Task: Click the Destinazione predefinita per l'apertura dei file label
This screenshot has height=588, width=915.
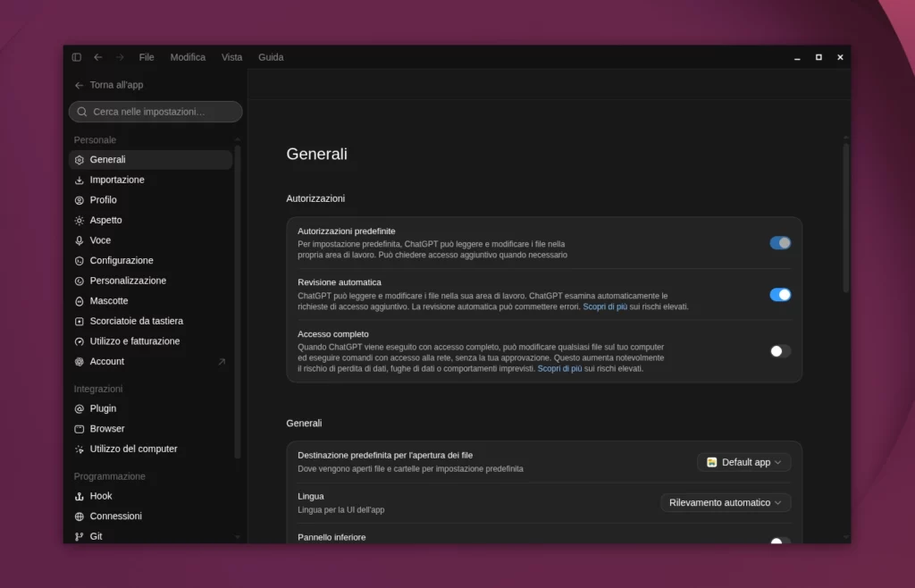Action: [385, 455]
